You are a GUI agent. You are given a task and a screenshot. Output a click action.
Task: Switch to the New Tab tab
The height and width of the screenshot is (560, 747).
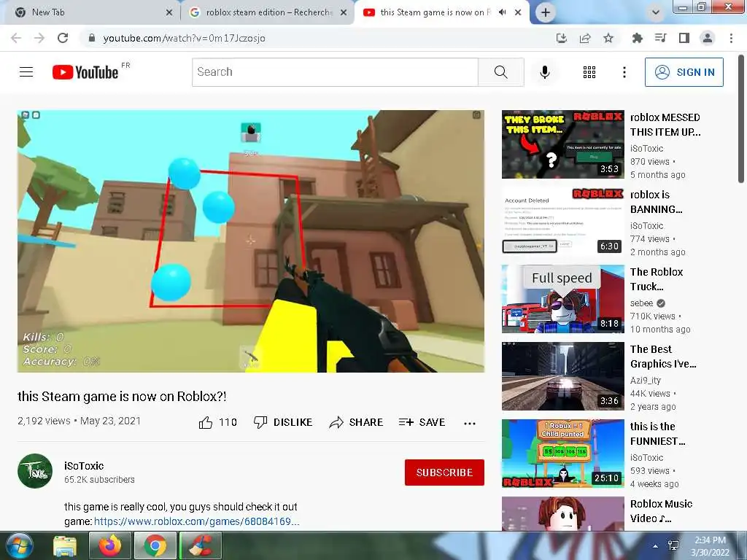pos(90,12)
